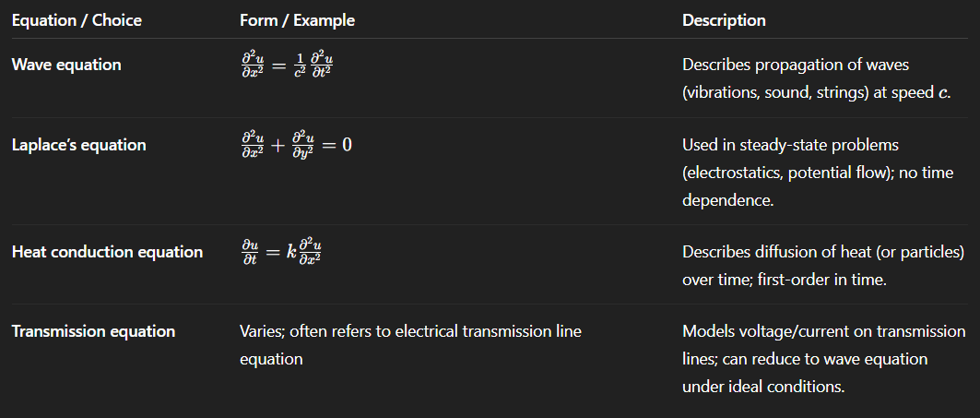Click the 'Models voltage/current on transmission' description
The height and width of the screenshot is (418, 980).
[824, 331]
